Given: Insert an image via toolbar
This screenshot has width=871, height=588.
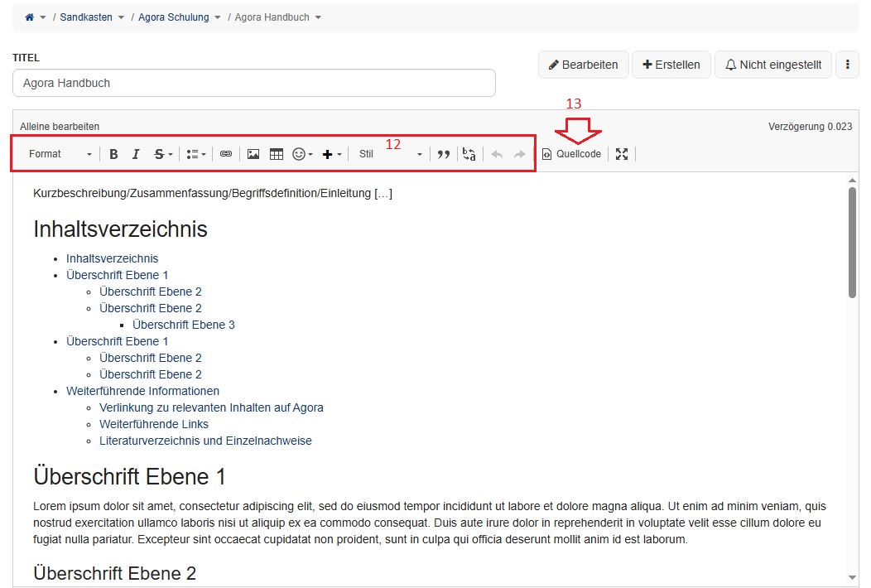Looking at the screenshot, I should [253, 154].
